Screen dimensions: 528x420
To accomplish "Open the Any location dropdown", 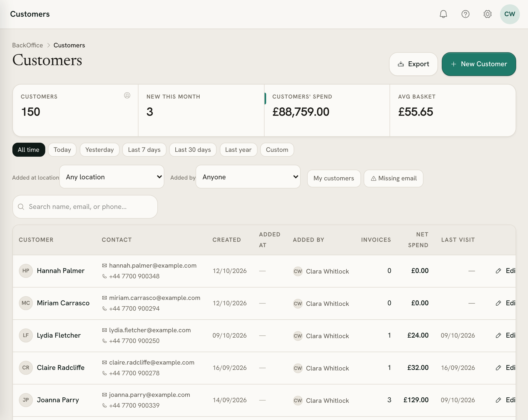I will pyautogui.click(x=112, y=177).
